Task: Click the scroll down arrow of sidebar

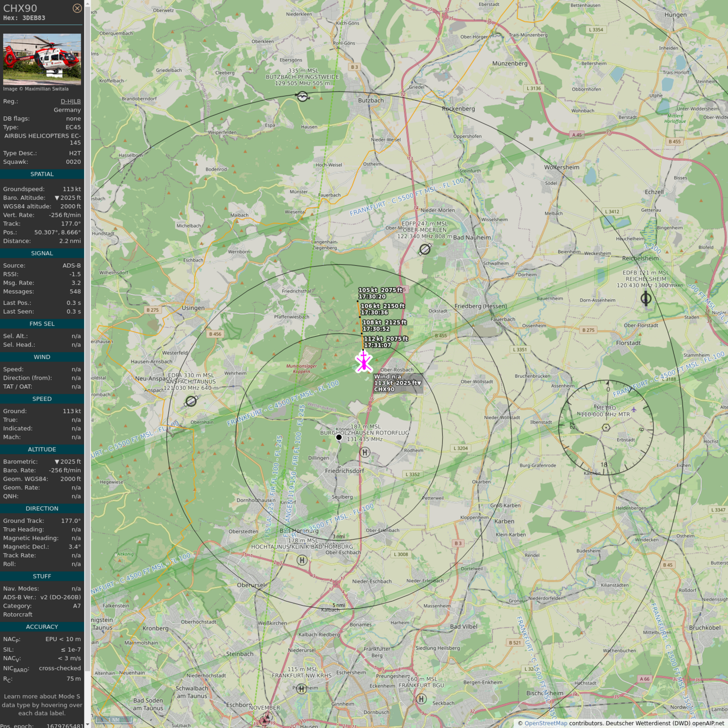Action: click(87, 724)
